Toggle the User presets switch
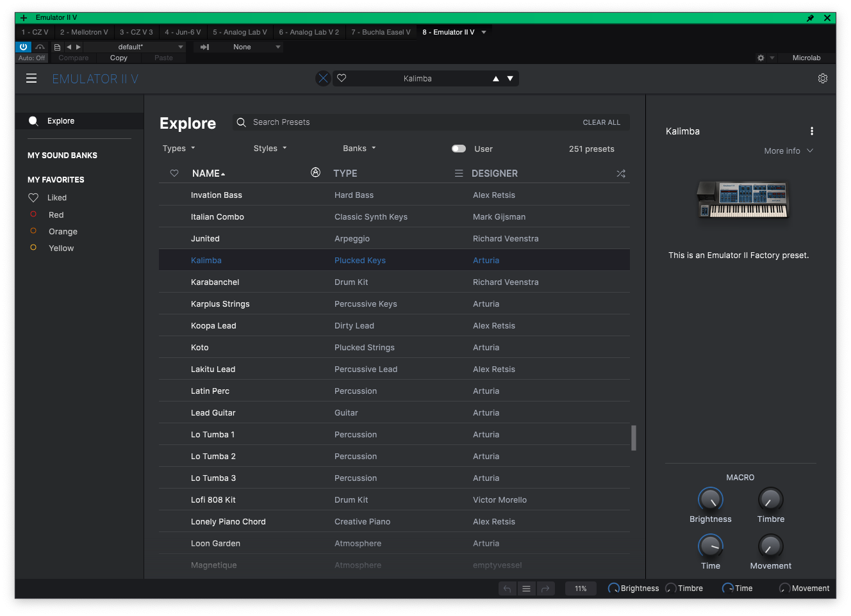 (459, 149)
